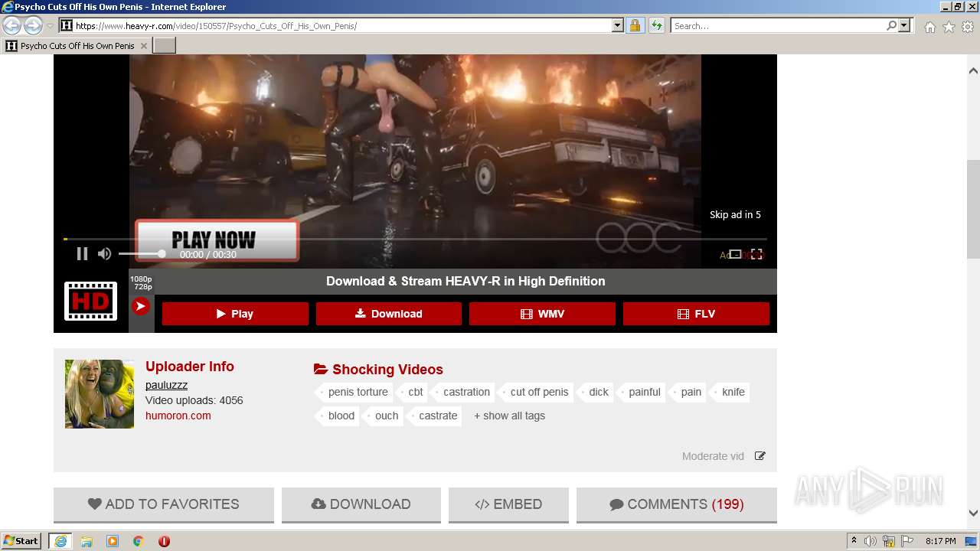Go forward using the browser Forward arrow
Viewport: 980px width, 551px height.
tap(33, 26)
